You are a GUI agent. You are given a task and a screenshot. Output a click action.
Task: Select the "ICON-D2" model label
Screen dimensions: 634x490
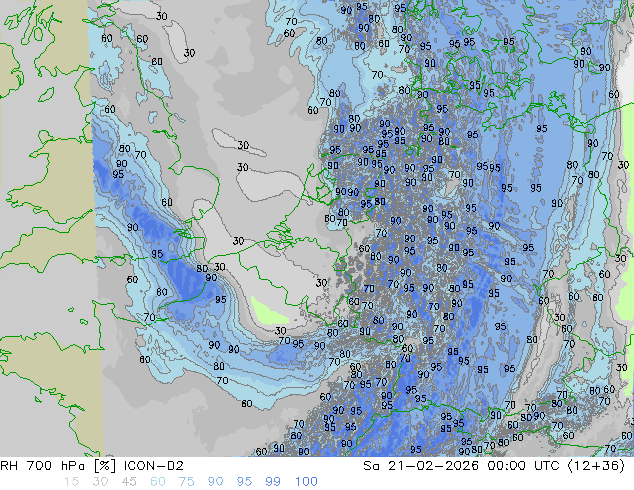(154, 466)
